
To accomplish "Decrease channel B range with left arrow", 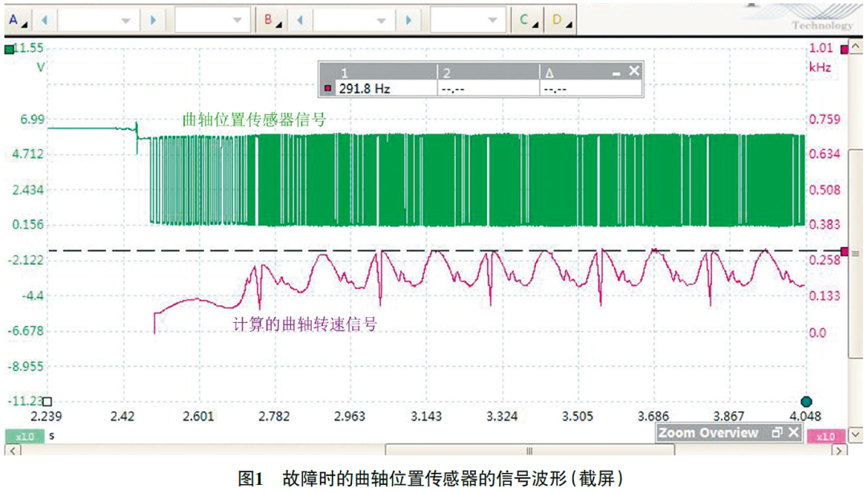I will pos(300,20).
